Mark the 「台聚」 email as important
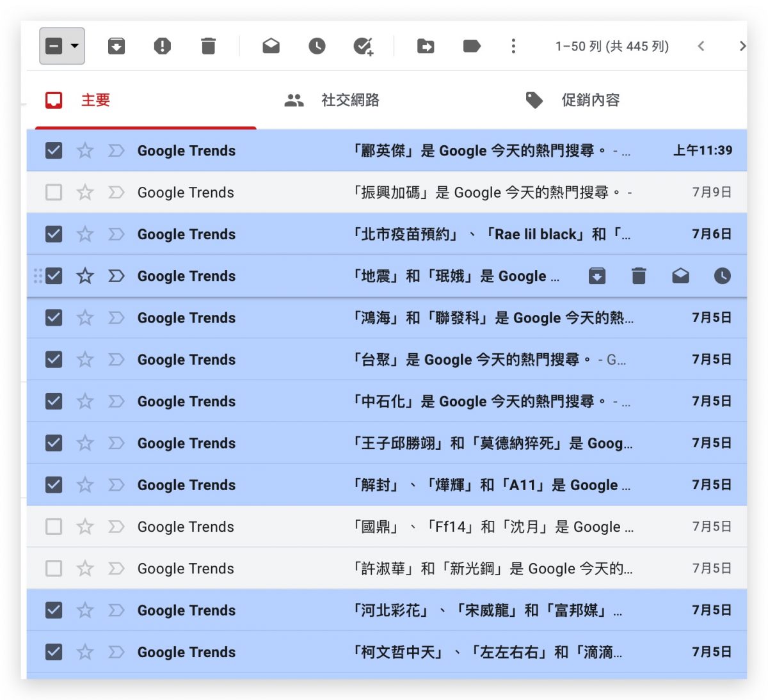768x700 pixels. tap(116, 360)
